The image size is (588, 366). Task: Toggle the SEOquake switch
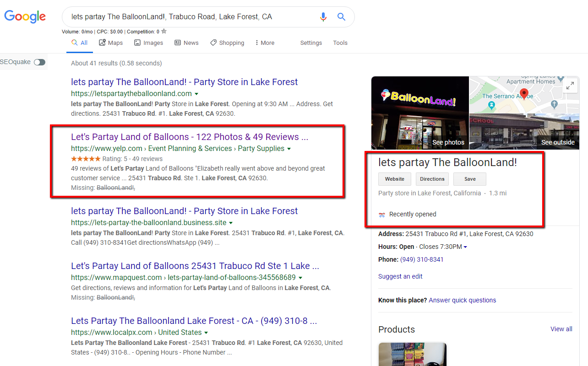[40, 62]
